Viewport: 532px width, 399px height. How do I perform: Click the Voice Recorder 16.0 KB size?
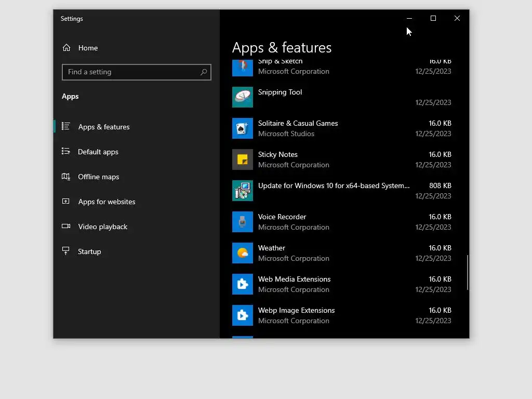(x=440, y=217)
